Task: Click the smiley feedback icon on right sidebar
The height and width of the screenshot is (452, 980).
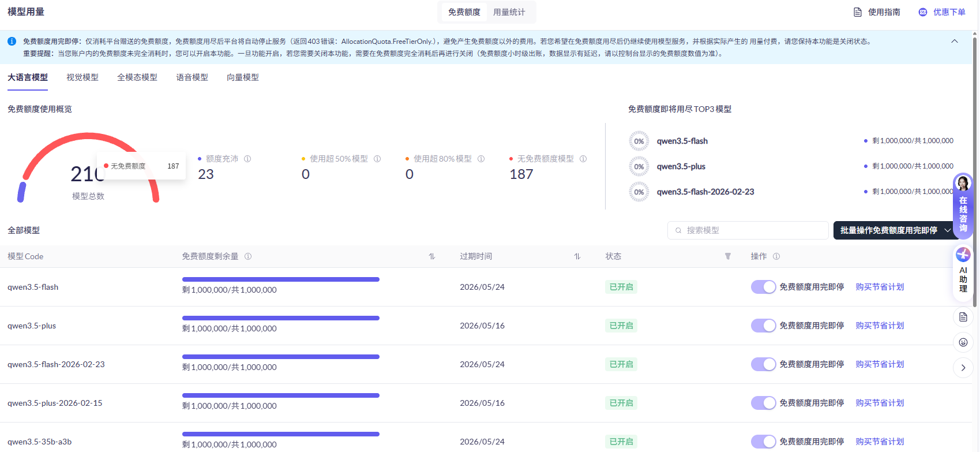Action: click(x=963, y=342)
